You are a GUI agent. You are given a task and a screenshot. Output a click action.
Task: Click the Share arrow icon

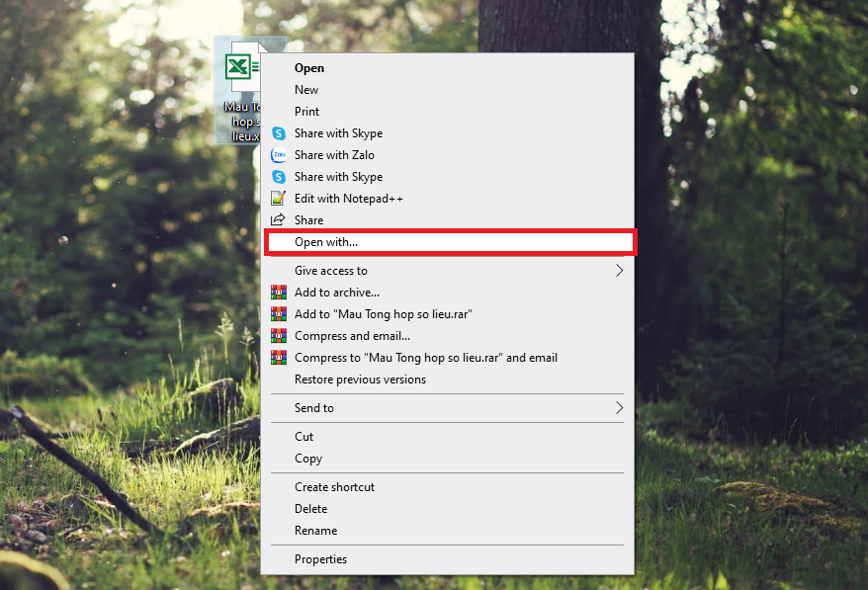point(278,219)
